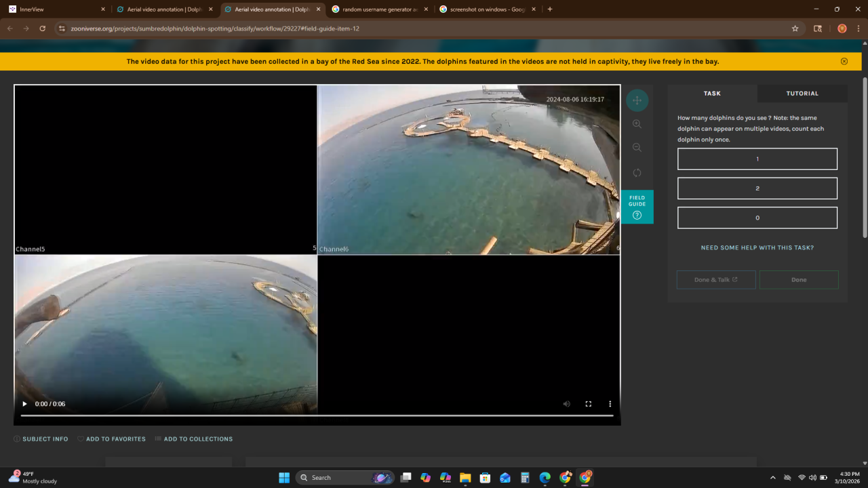
Task: Show hidden icons in system tray
Action: (772, 478)
